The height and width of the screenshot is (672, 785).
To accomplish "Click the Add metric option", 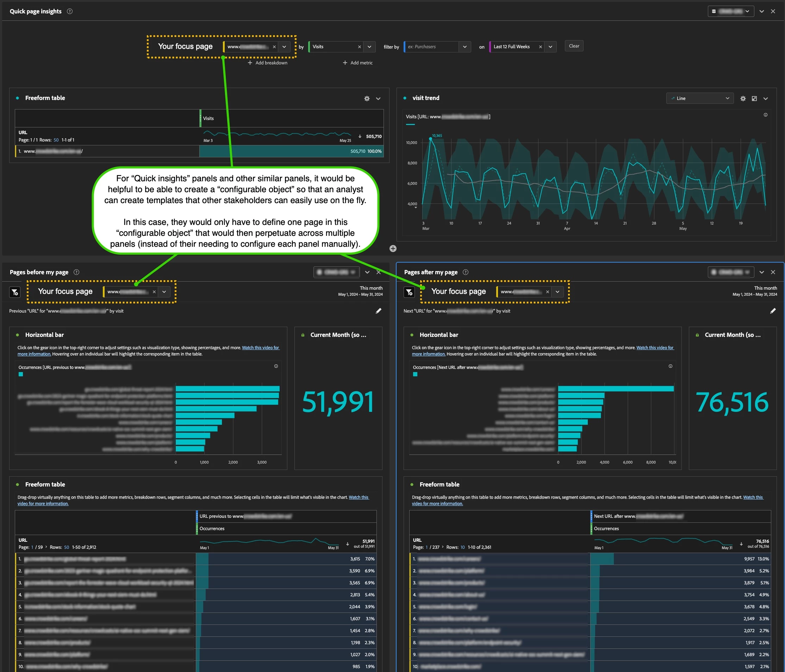I will click(x=358, y=63).
